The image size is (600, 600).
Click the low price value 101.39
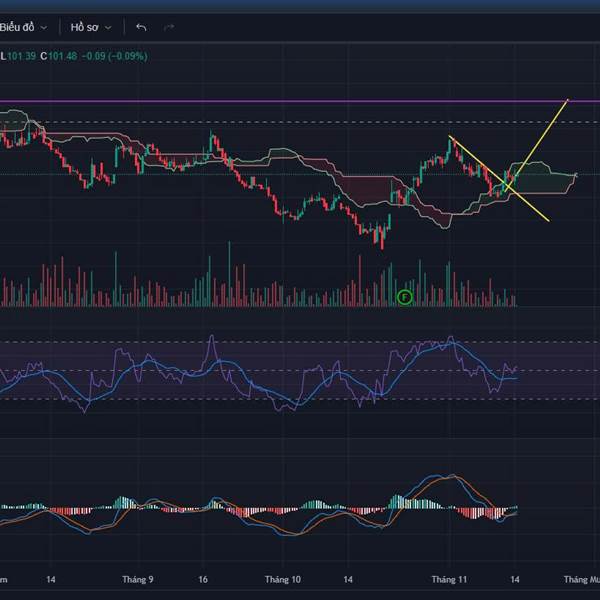tap(22, 55)
